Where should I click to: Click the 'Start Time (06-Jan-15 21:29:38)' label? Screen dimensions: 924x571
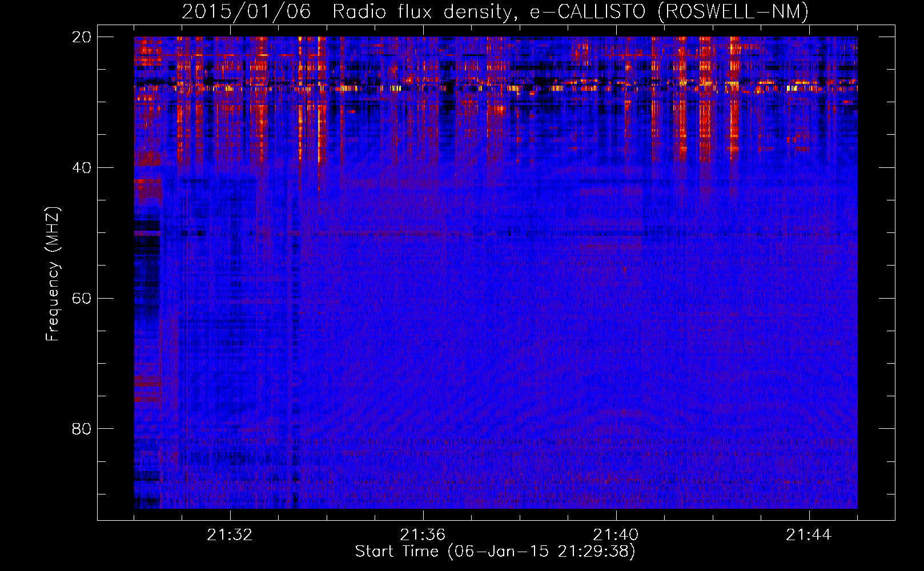[x=495, y=551]
